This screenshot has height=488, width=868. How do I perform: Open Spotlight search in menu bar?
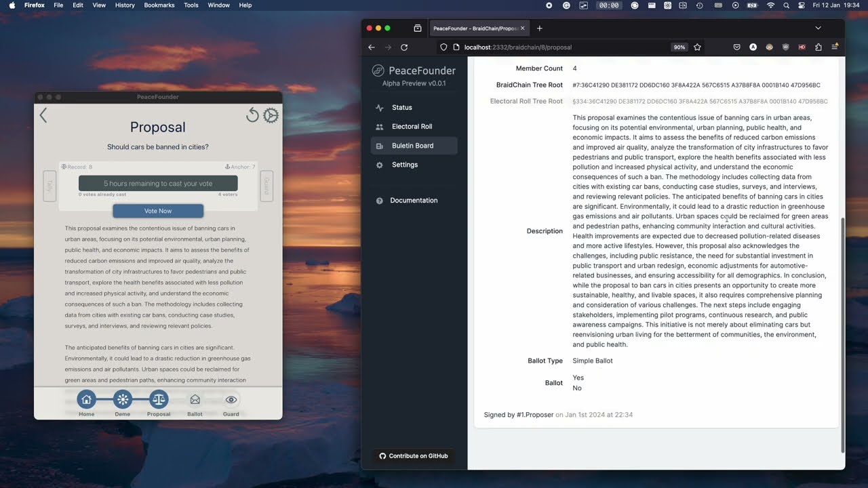point(786,5)
